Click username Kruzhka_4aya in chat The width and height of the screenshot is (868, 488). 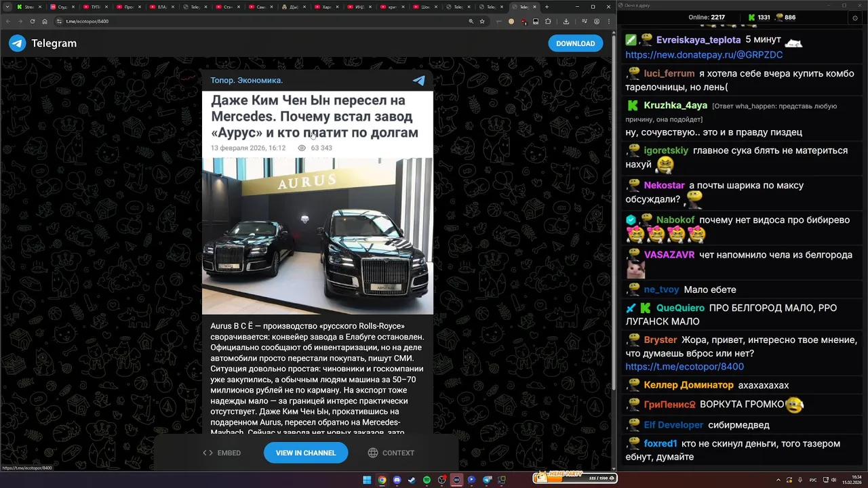click(675, 106)
